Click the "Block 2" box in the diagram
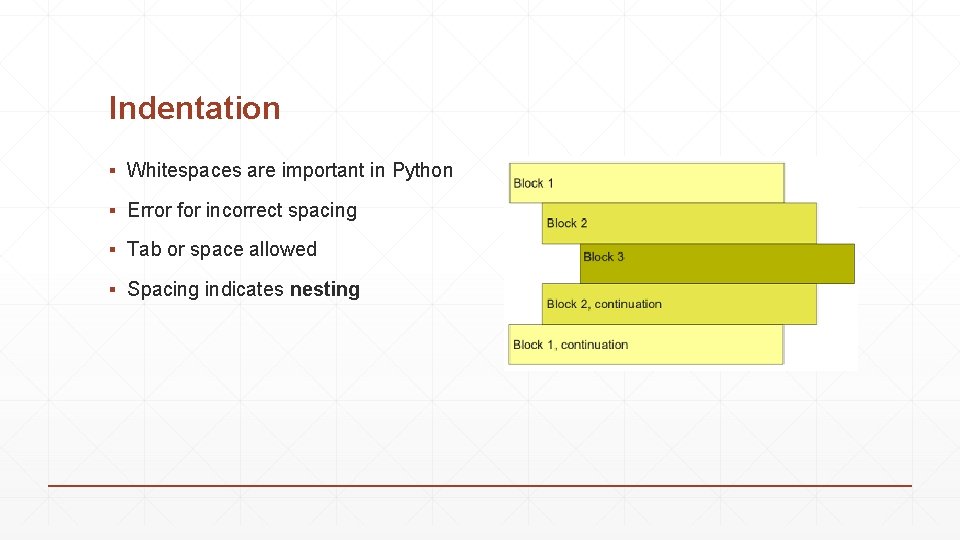 [x=679, y=223]
